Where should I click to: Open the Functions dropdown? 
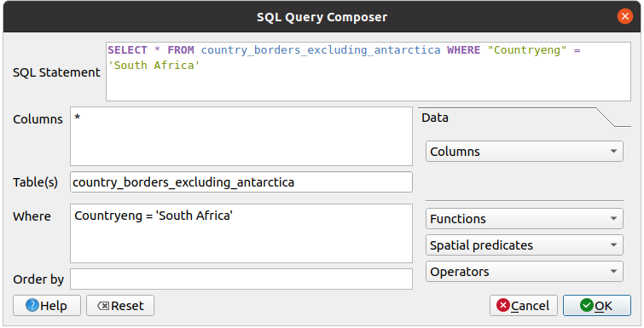(x=525, y=219)
